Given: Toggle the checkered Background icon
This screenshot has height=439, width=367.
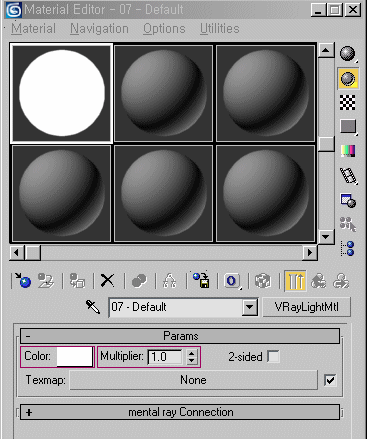Looking at the screenshot, I should click(348, 102).
